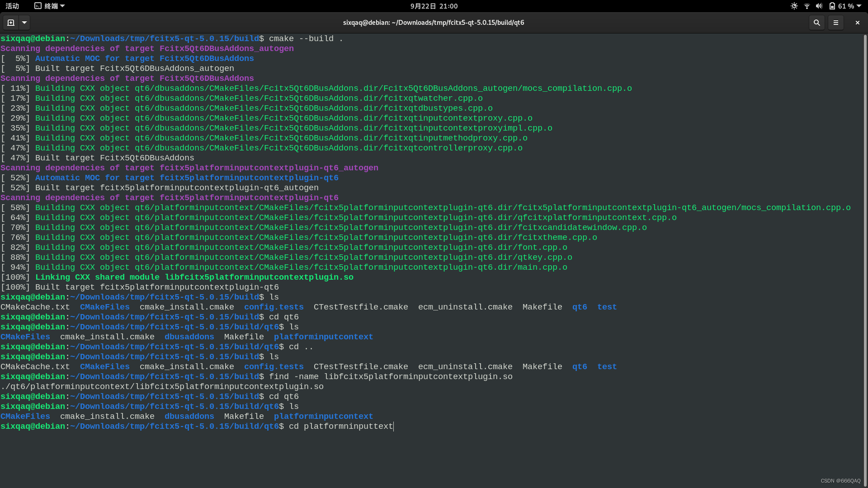The height and width of the screenshot is (488, 868).
Task: Click the brightness indicator icon
Action: 794,6
